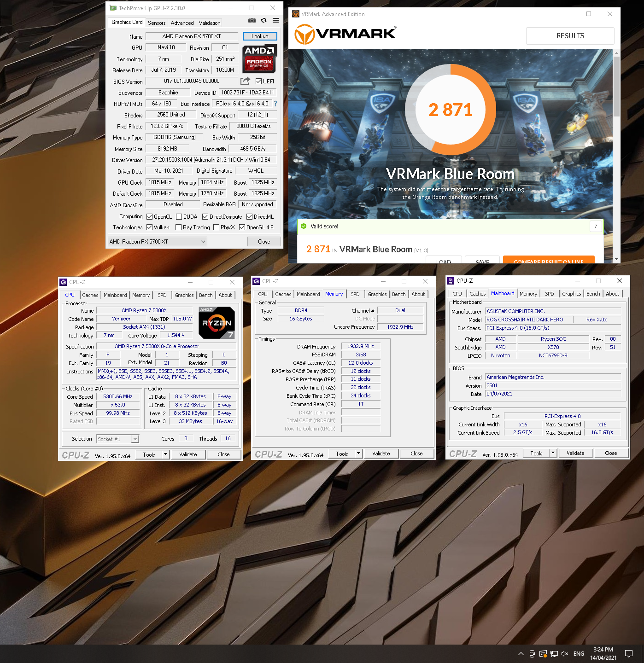Click the taskbar clock 3:24 PM

603,650
